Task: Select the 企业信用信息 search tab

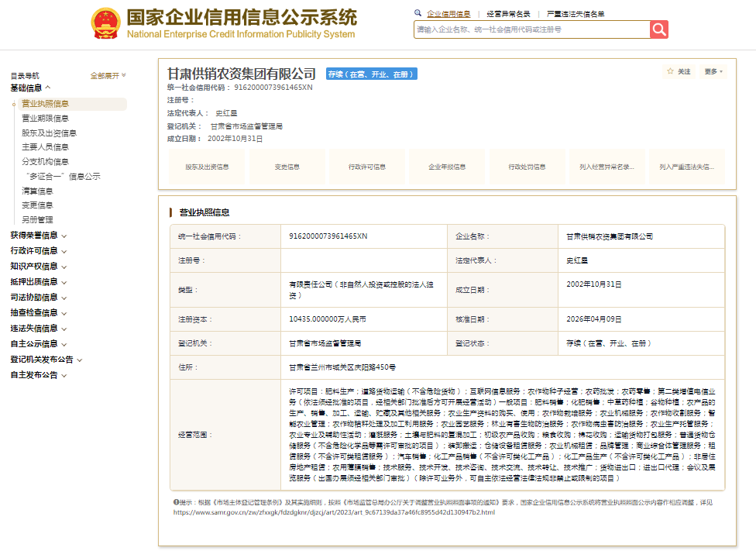Action: coord(448,14)
